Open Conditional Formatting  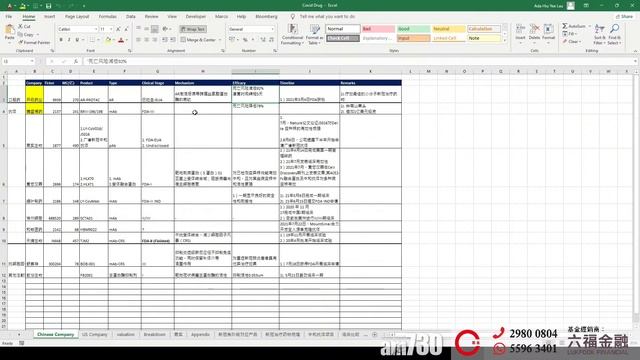point(292,35)
